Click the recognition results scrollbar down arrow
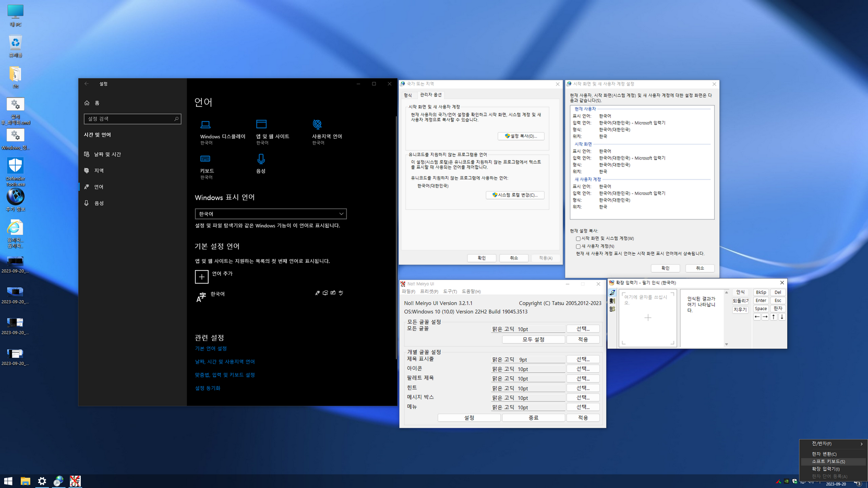Viewport: 868px width, 488px height. point(726,344)
